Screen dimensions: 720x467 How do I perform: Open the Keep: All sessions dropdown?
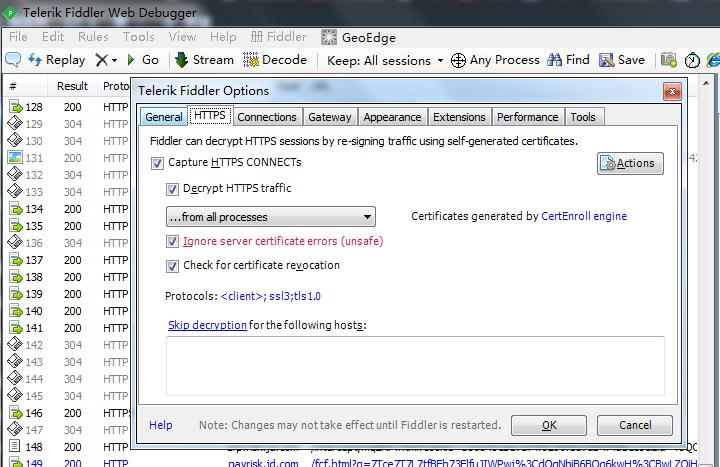pos(385,60)
